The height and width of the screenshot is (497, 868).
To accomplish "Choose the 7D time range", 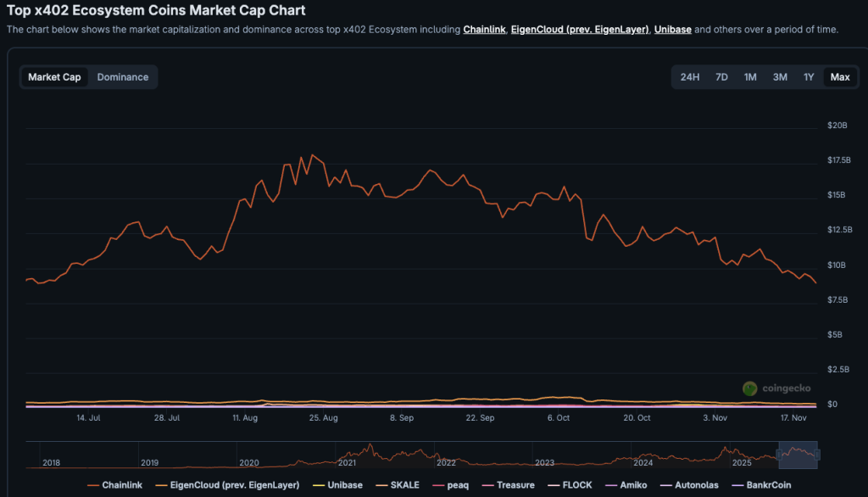I will (721, 77).
